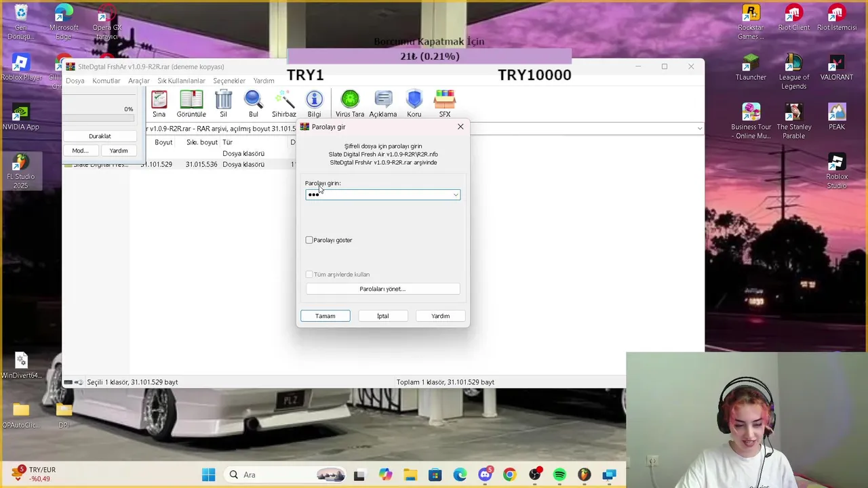The width and height of the screenshot is (868, 488).
Task: Sort by the Tür column header
Action: click(x=228, y=142)
